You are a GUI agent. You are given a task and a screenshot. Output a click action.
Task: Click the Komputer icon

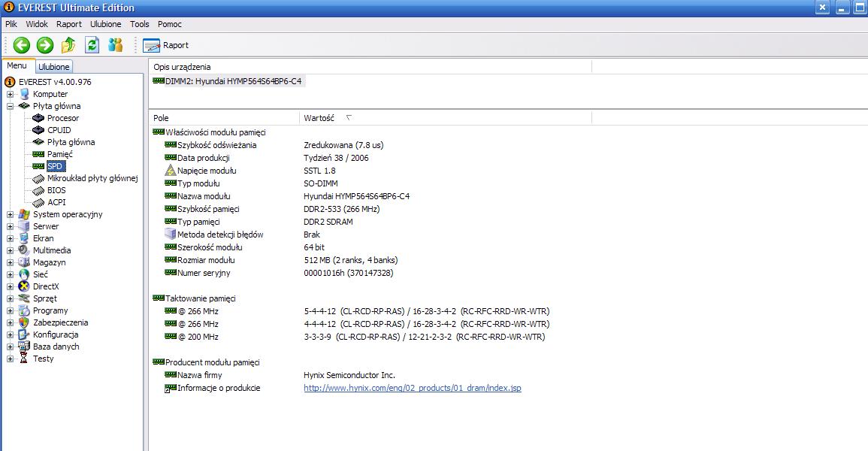[x=24, y=94]
